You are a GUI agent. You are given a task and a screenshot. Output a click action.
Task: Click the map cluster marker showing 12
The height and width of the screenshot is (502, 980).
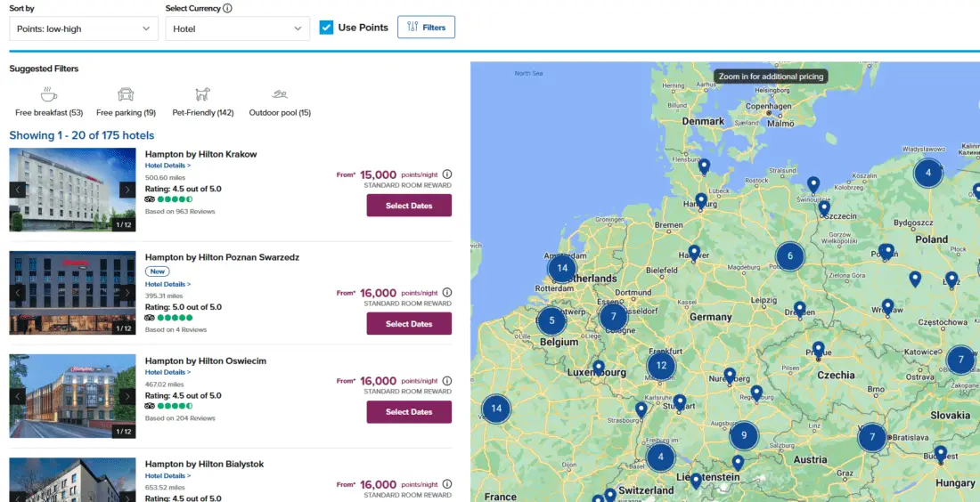(x=661, y=365)
